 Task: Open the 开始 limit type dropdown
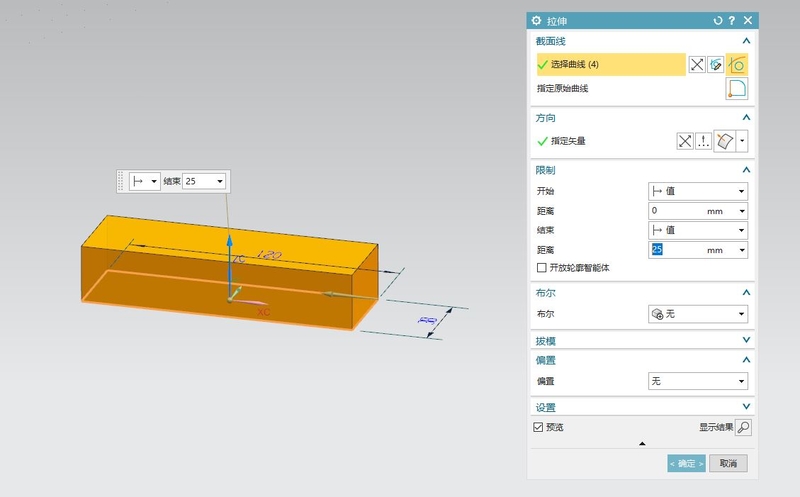click(698, 191)
